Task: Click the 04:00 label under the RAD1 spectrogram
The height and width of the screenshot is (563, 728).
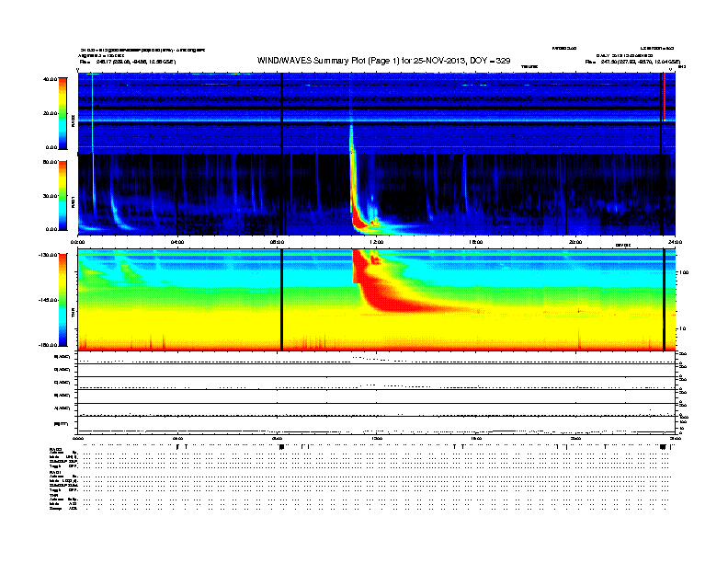Action: pyautogui.click(x=177, y=242)
